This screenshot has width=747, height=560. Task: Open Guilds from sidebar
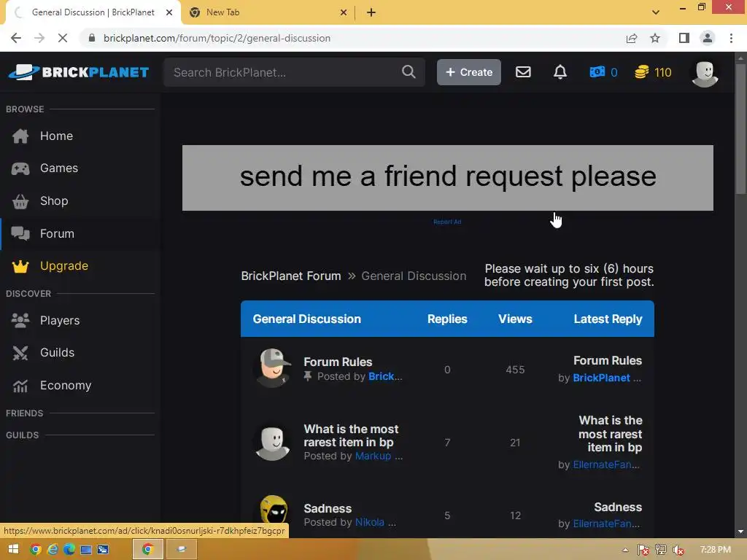click(57, 352)
